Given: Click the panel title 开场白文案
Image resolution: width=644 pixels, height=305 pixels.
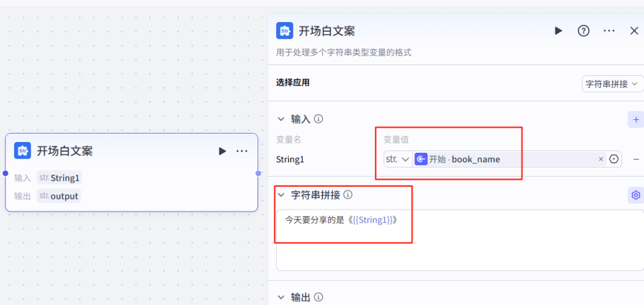Looking at the screenshot, I should (x=327, y=31).
